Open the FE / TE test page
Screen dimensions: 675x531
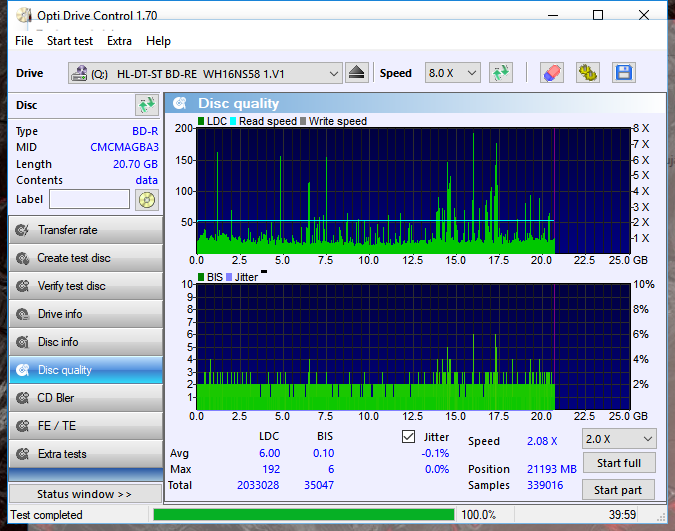point(86,426)
